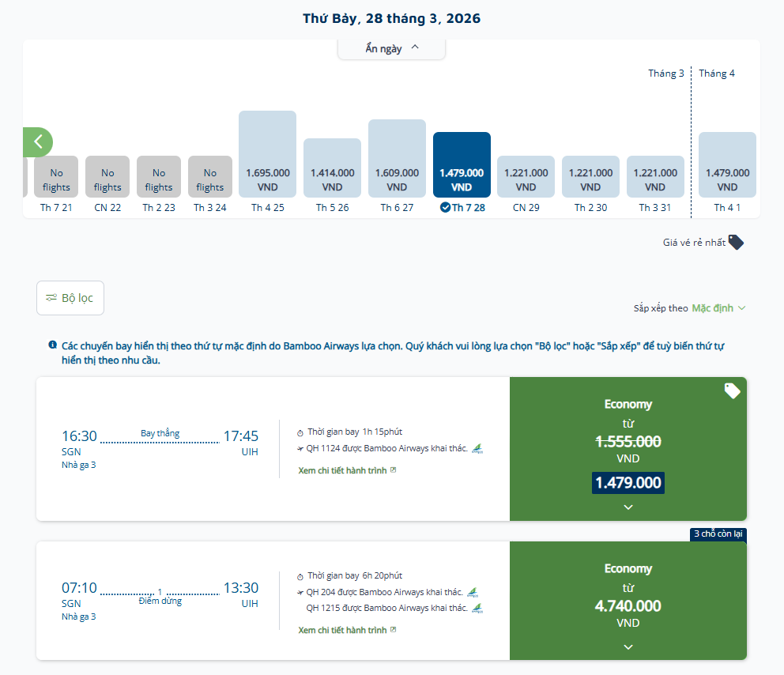Click Bamboo Airways logo next to QH 1215
This screenshot has height=675, width=784.
pyautogui.click(x=477, y=608)
